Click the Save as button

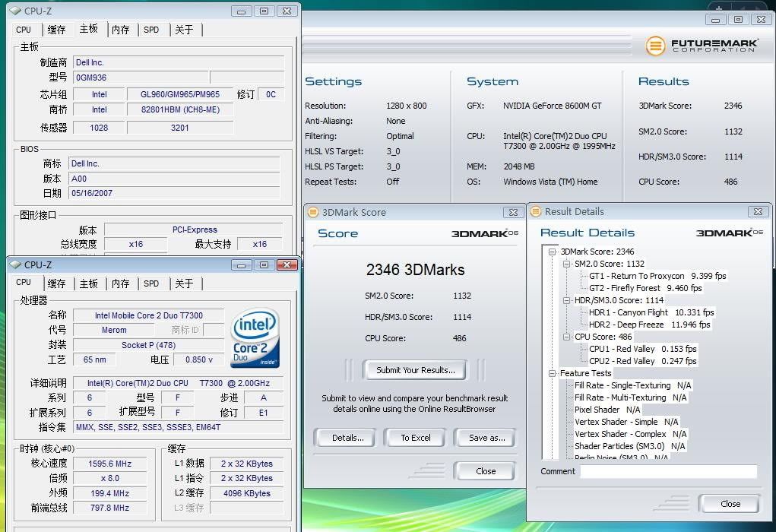(486, 438)
